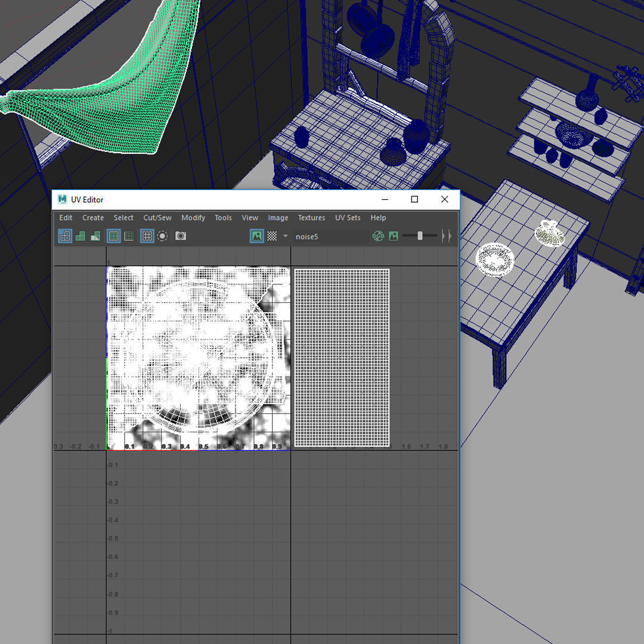644x644 pixels.
Task: Open the Select menu
Action: [123, 218]
